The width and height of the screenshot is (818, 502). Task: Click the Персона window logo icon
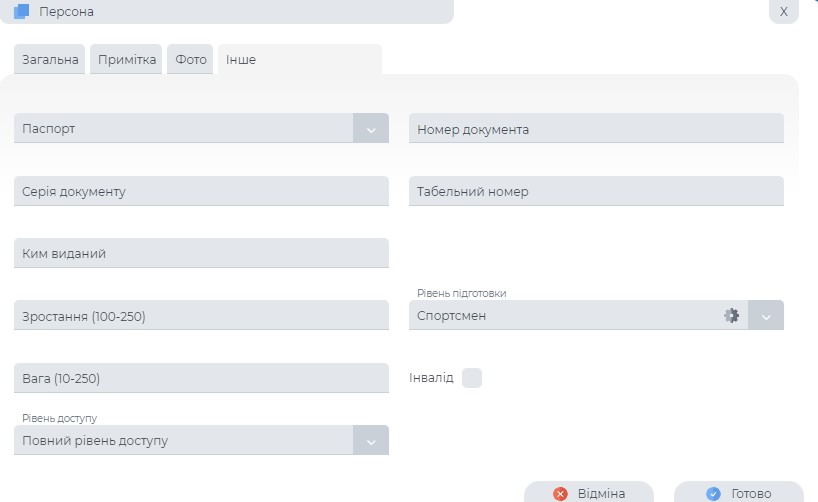click(x=22, y=12)
